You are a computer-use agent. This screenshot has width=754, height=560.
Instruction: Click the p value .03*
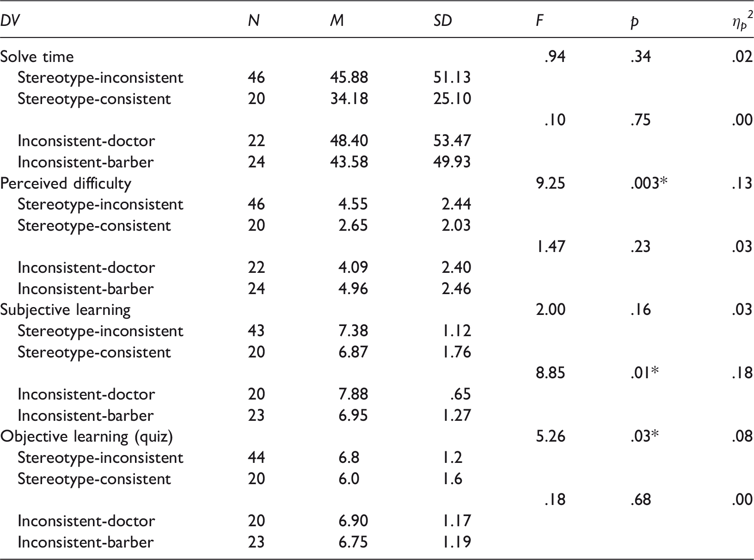[x=645, y=437]
